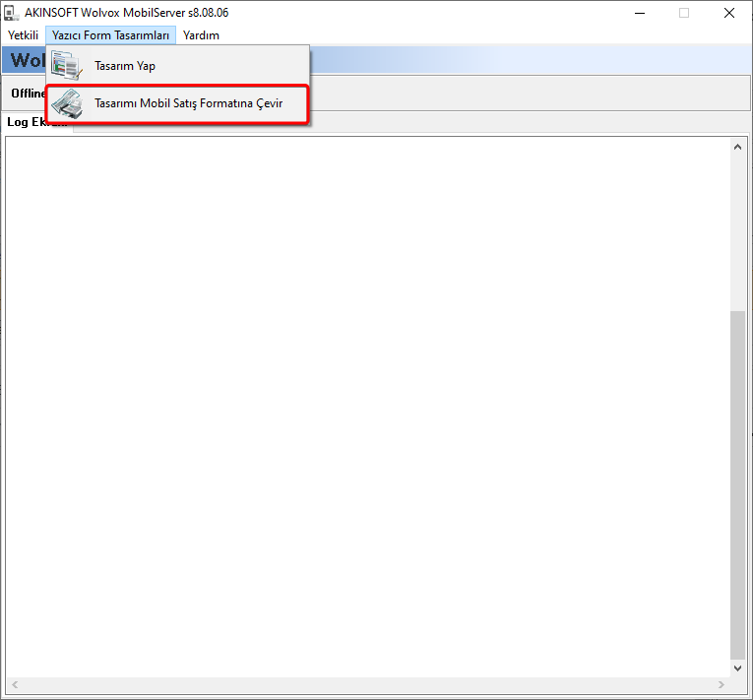Image resolution: width=753 pixels, height=700 pixels.
Task: Click the Tasarım Yap form design icon
Action: (67, 65)
